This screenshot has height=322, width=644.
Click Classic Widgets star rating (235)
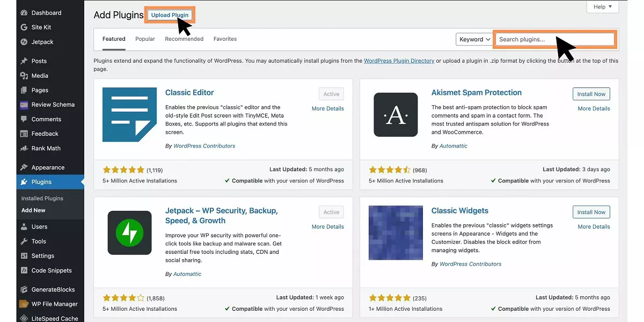[390, 298]
